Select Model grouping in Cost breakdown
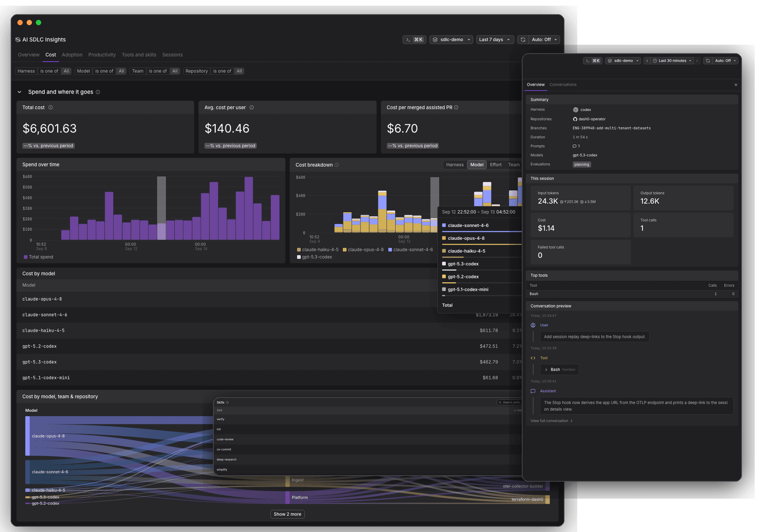 (477, 165)
